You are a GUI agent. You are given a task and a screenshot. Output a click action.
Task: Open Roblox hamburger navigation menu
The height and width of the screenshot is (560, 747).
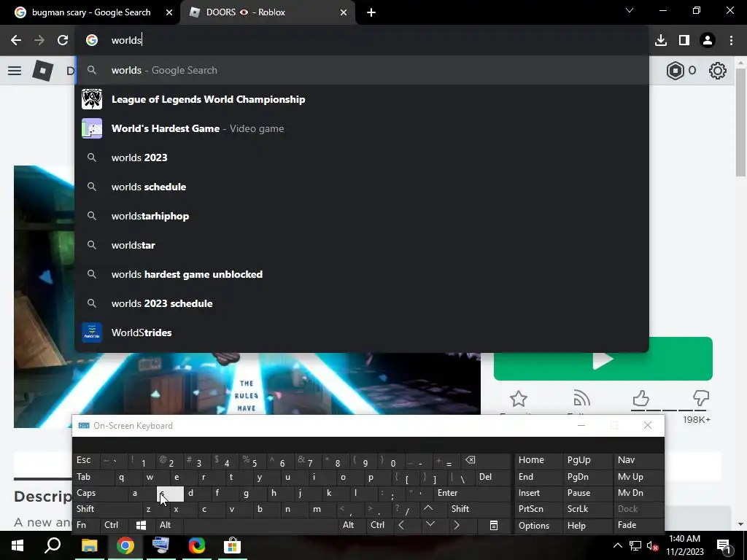15,71
